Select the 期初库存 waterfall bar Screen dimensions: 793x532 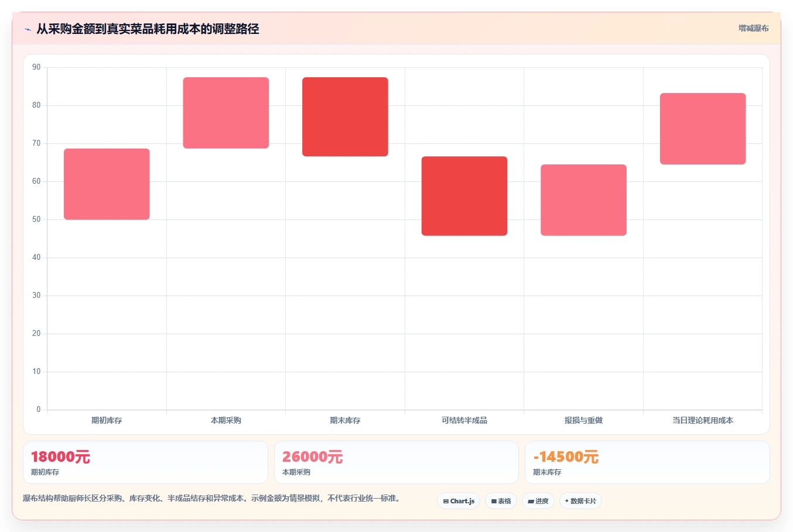pyautogui.click(x=107, y=184)
